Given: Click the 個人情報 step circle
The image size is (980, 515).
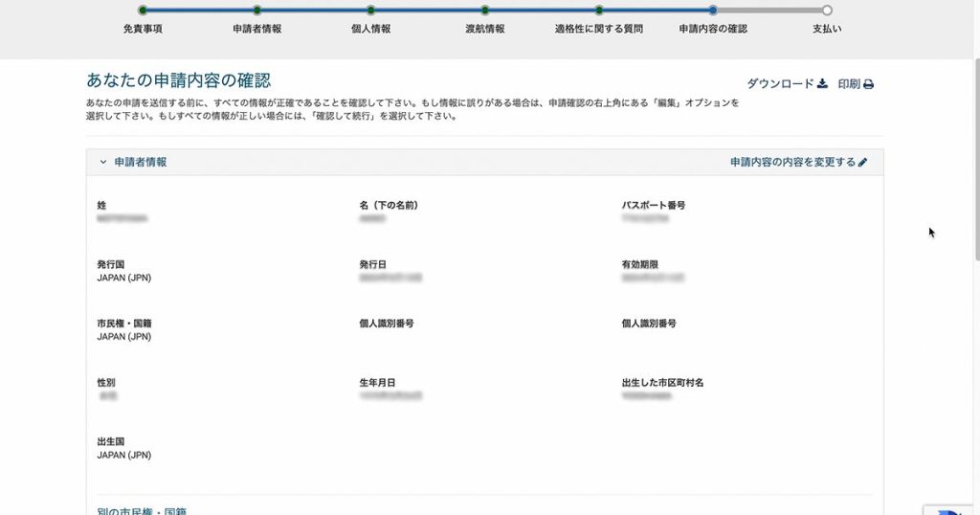Looking at the screenshot, I should coord(370,11).
